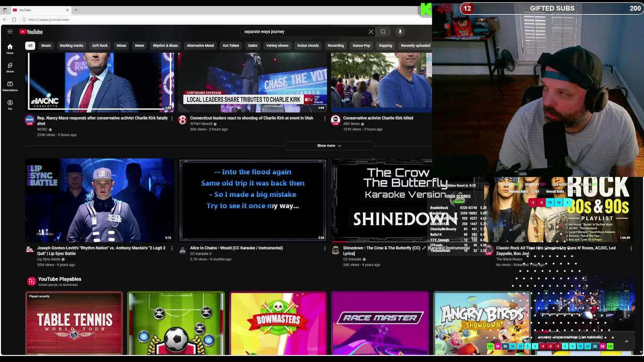Open the Alice In Chains Would karaoke title
This screenshot has width=644, height=362.
tap(236, 248)
